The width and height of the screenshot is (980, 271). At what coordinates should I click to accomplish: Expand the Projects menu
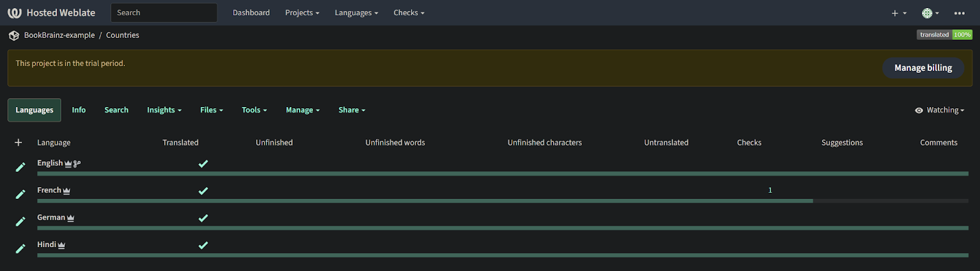[302, 13]
